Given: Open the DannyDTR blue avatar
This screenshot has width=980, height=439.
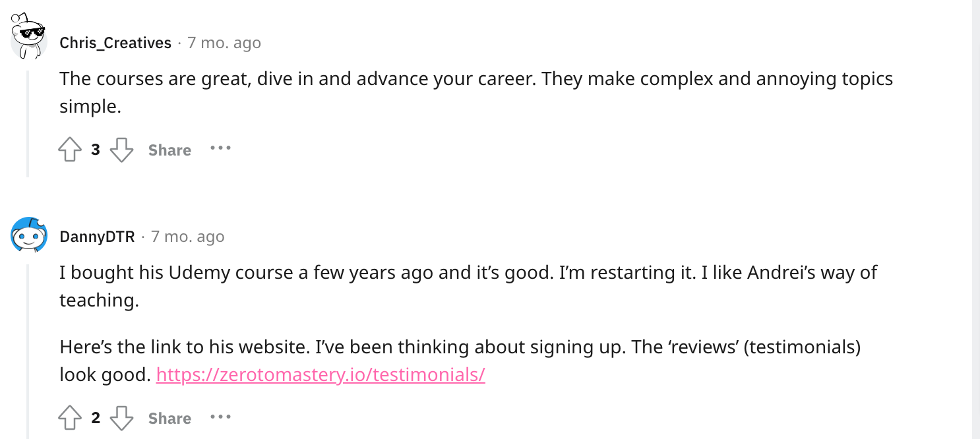Looking at the screenshot, I should pos(29,235).
